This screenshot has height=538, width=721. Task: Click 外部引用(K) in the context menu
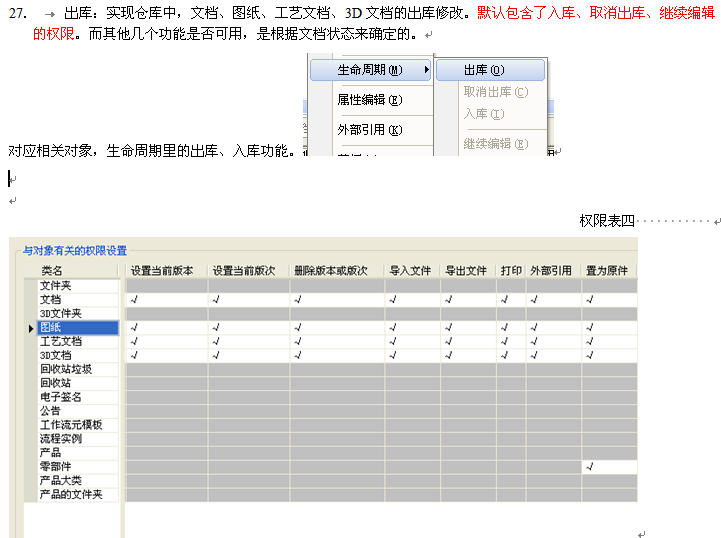coord(369,130)
